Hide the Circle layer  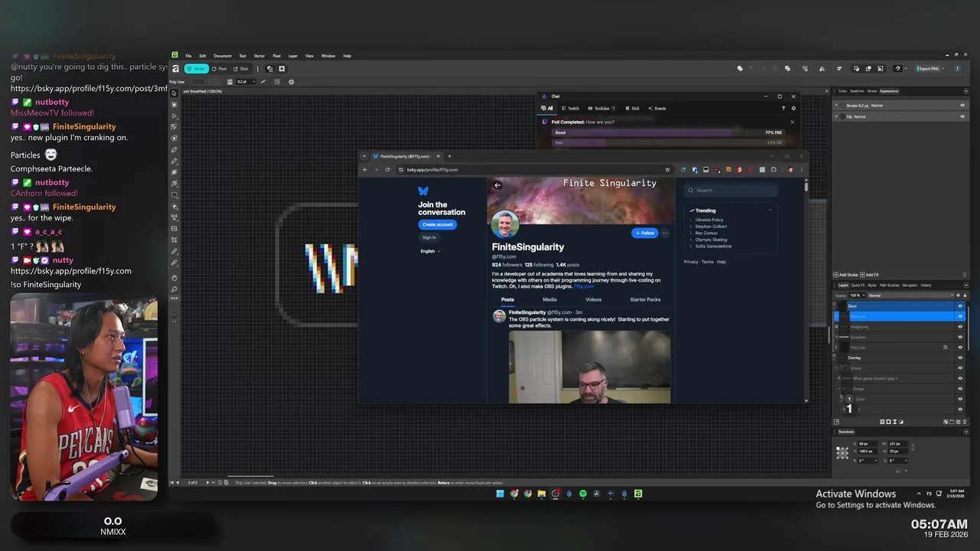coord(960,399)
